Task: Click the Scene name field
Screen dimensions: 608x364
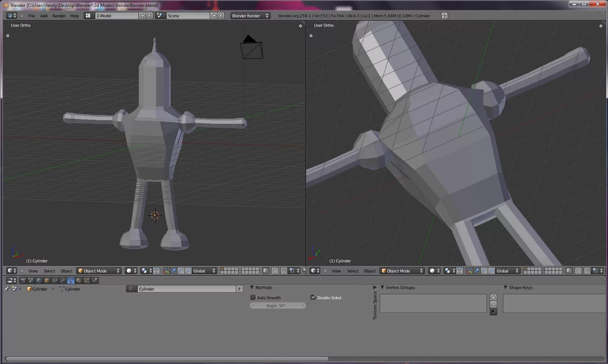Action: (188, 16)
